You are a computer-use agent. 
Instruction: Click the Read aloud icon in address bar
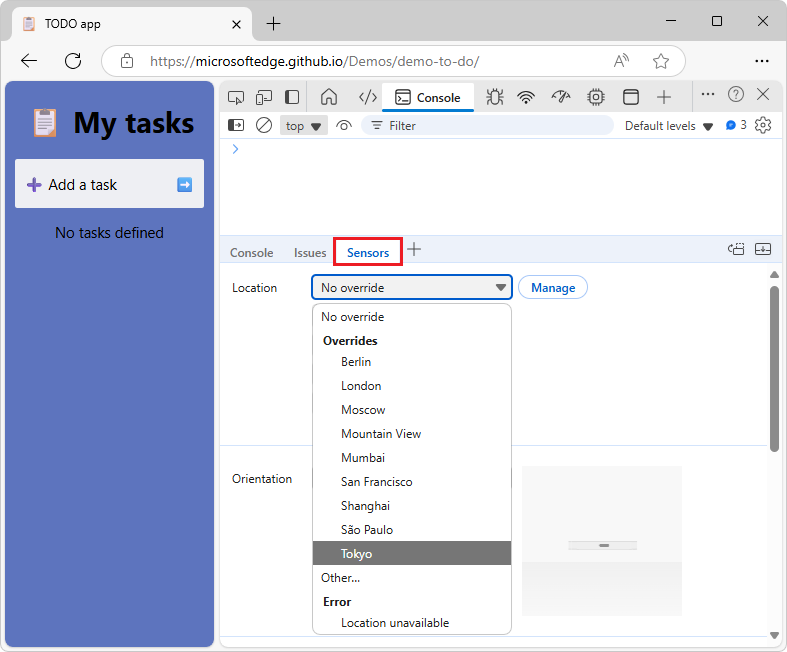click(621, 61)
